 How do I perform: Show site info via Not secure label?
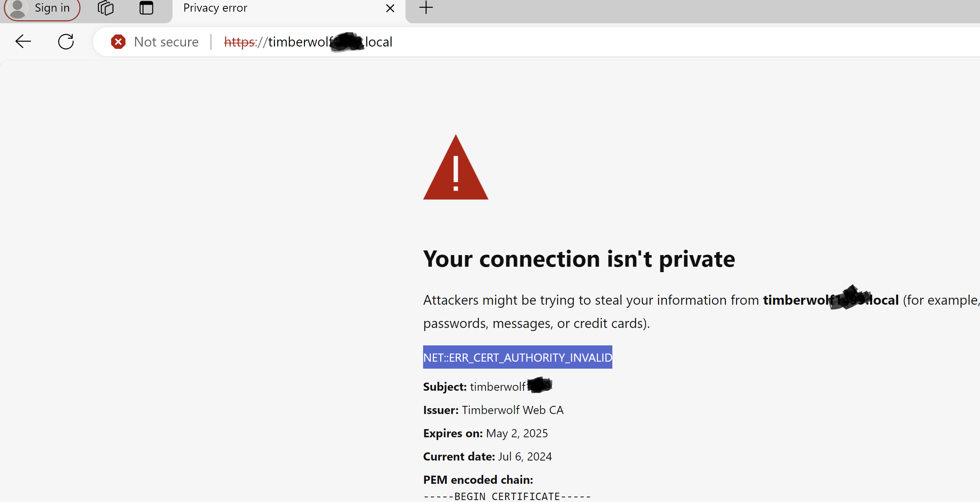[166, 42]
